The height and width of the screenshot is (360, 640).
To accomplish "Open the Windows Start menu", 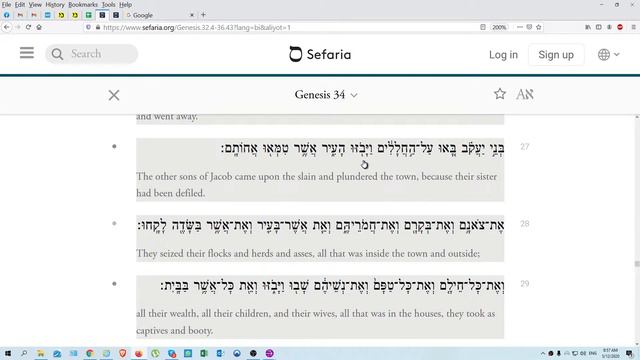I will pyautogui.click(x=8, y=353).
